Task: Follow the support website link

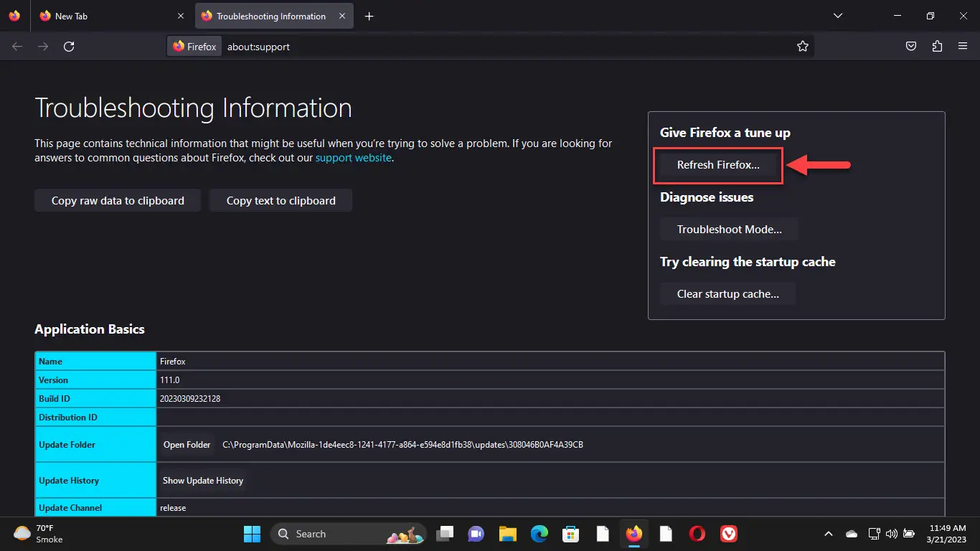Action: point(354,158)
